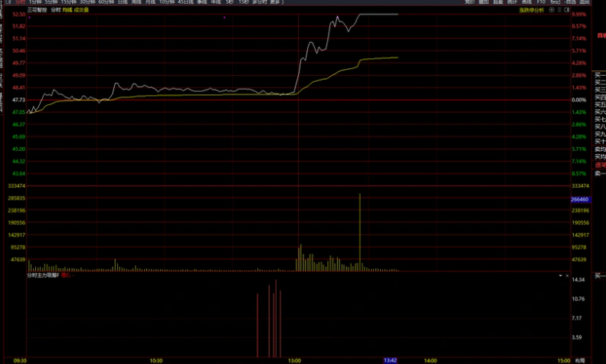Image resolution: width=606 pixels, height=364 pixels.
Task: Select the 月线 monthly period tab
Action: pyautogui.click(x=150, y=2)
